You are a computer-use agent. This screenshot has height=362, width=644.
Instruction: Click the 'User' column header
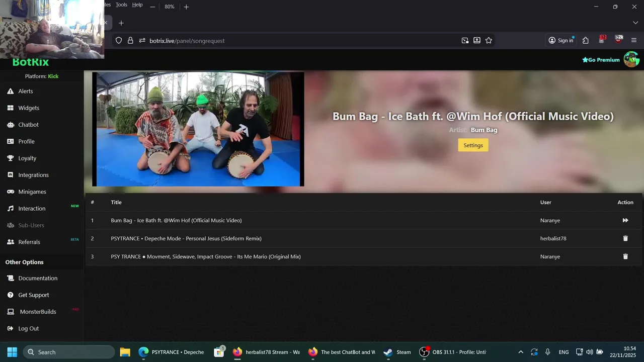pos(545,202)
